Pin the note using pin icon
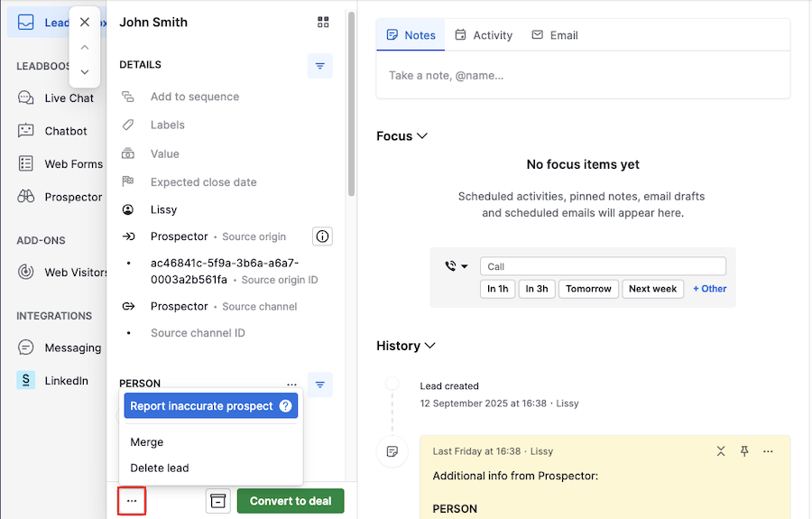This screenshot has height=519, width=812. click(x=744, y=451)
